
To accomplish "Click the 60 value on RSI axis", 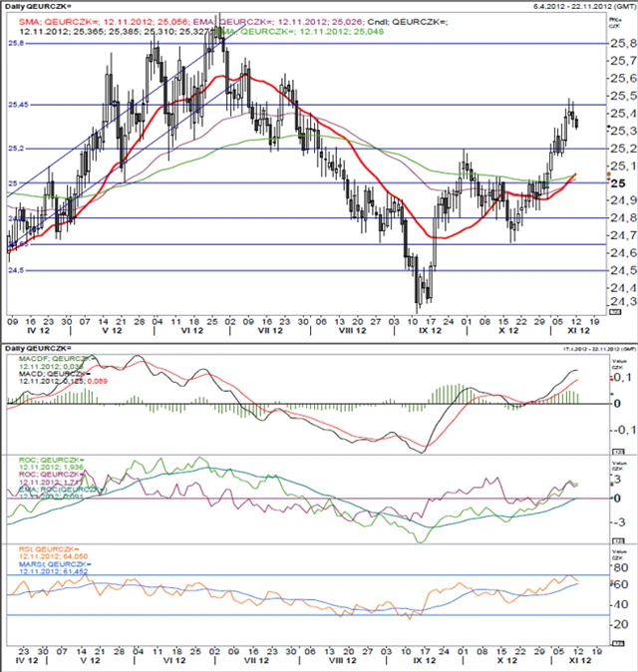I will (x=619, y=584).
